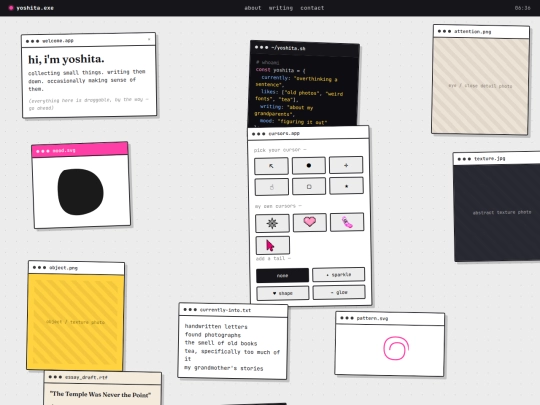Enable the shape cursor tail
The image size is (540, 405).
click(283, 293)
